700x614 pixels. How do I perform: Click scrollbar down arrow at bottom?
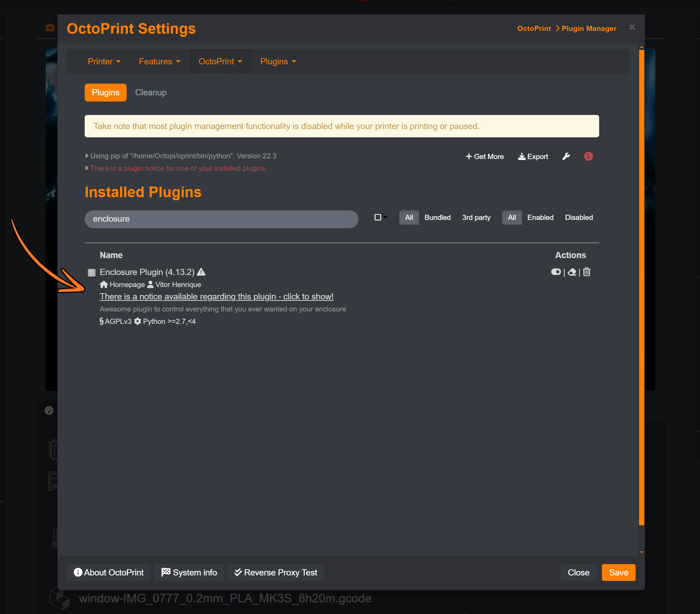click(641, 552)
